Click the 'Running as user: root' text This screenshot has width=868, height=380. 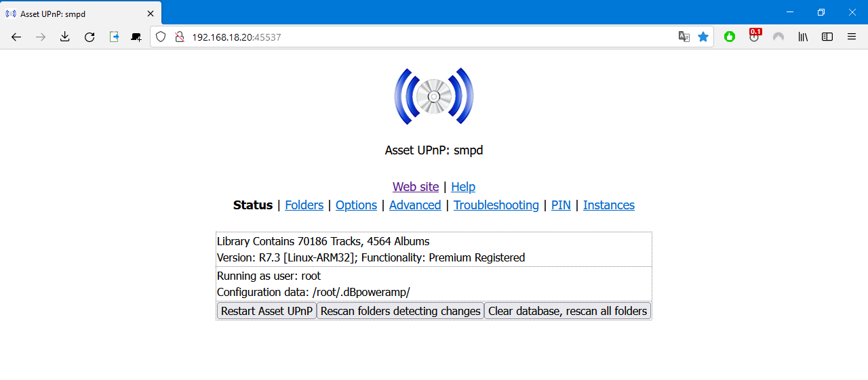point(269,276)
